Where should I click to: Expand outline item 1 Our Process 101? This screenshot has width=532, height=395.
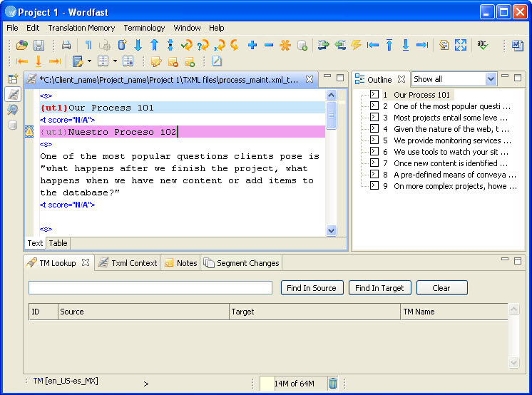click(x=374, y=94)
